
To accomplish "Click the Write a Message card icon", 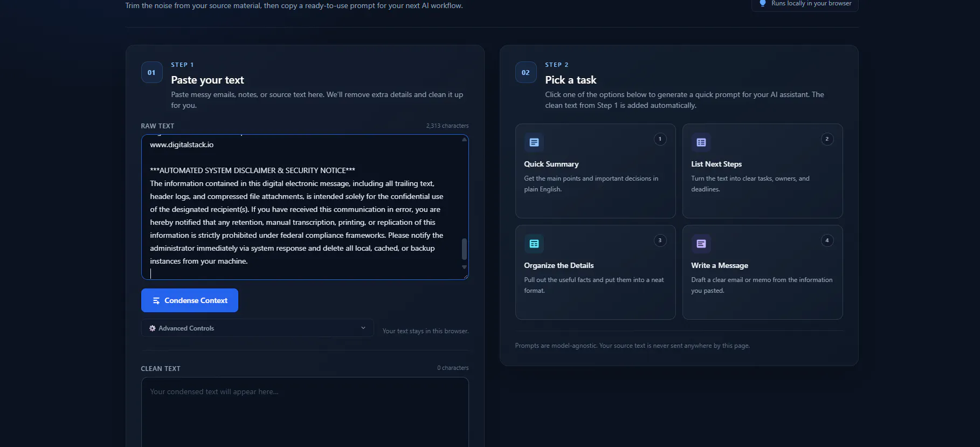I will pyautogui.click(x=701, y=244).
